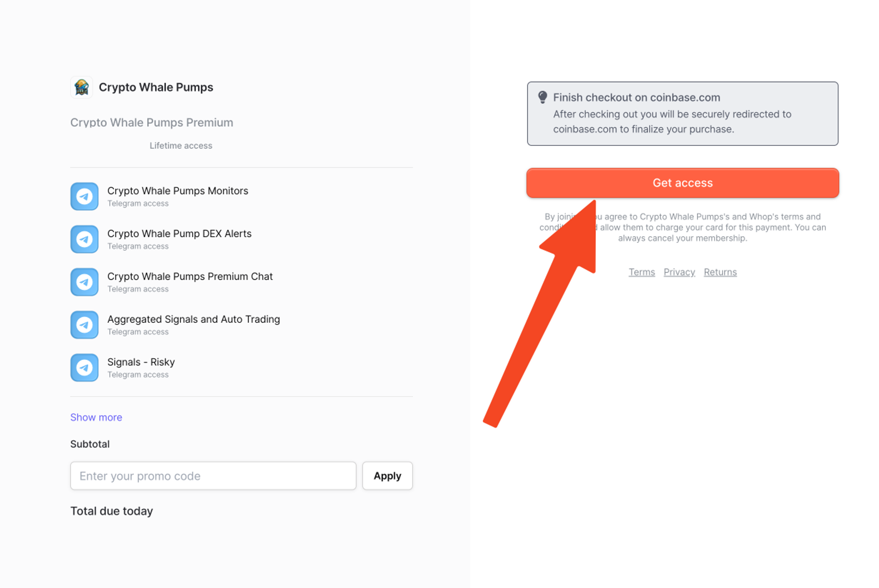
Task: Click Telegram icon for Crypto Whale Pumps Monitors
Action: 84,196
